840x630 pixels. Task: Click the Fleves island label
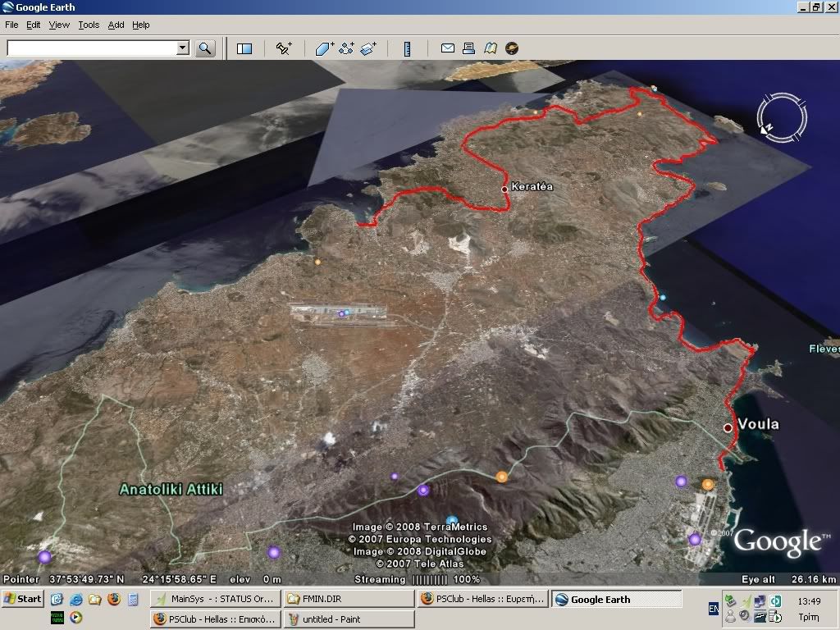824,349
